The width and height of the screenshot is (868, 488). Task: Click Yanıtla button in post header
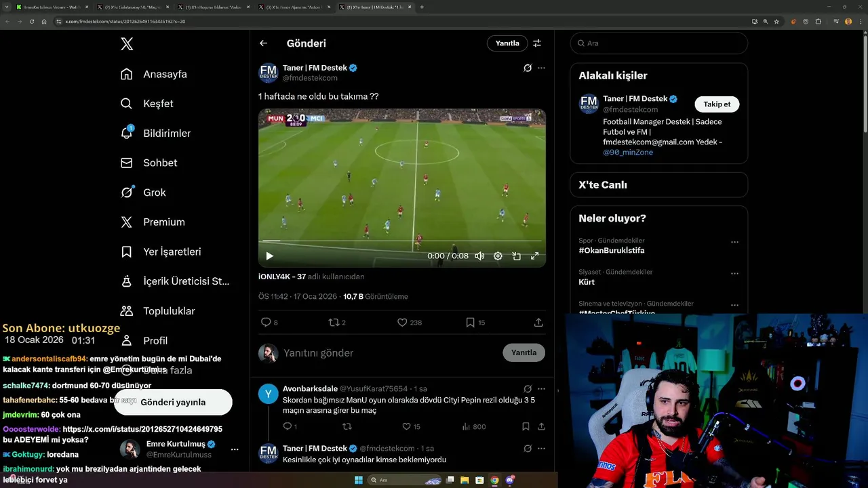click(507, 43)
